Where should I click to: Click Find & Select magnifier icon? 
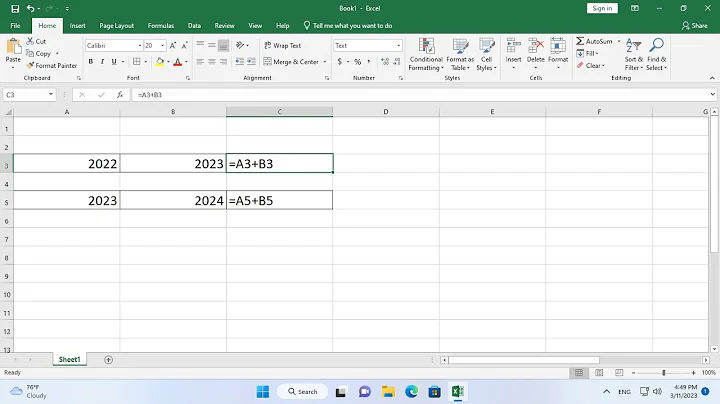[656, 46]
